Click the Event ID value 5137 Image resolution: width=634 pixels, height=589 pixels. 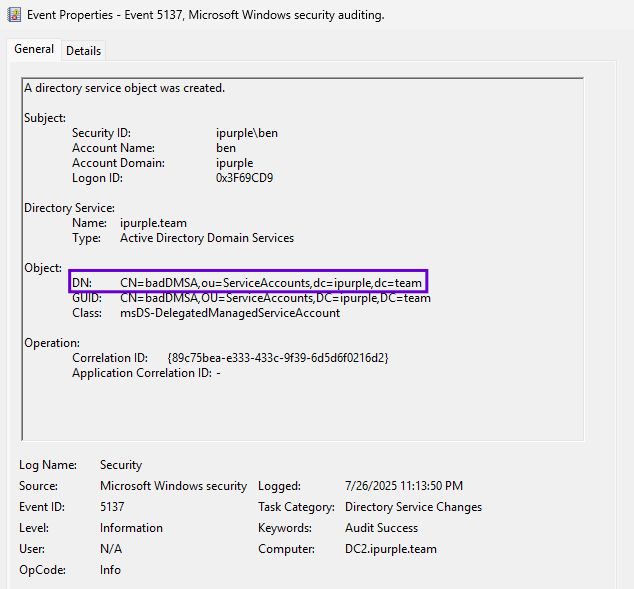(x=112, y=507)
